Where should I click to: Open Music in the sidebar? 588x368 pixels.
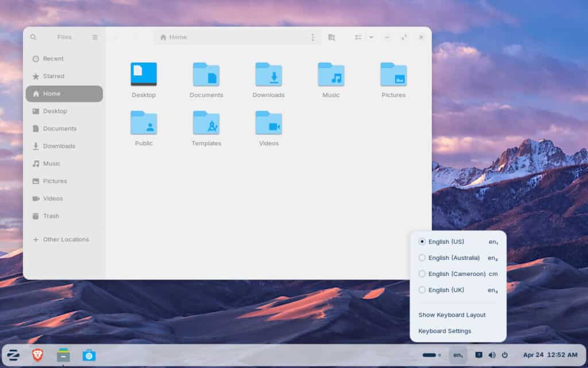click(x=64, y=164)
